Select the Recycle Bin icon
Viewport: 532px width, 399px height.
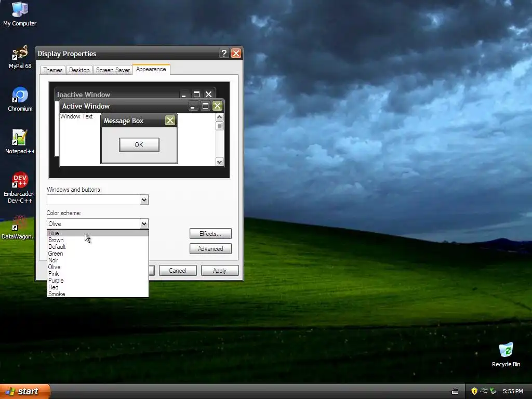point(506,355)
